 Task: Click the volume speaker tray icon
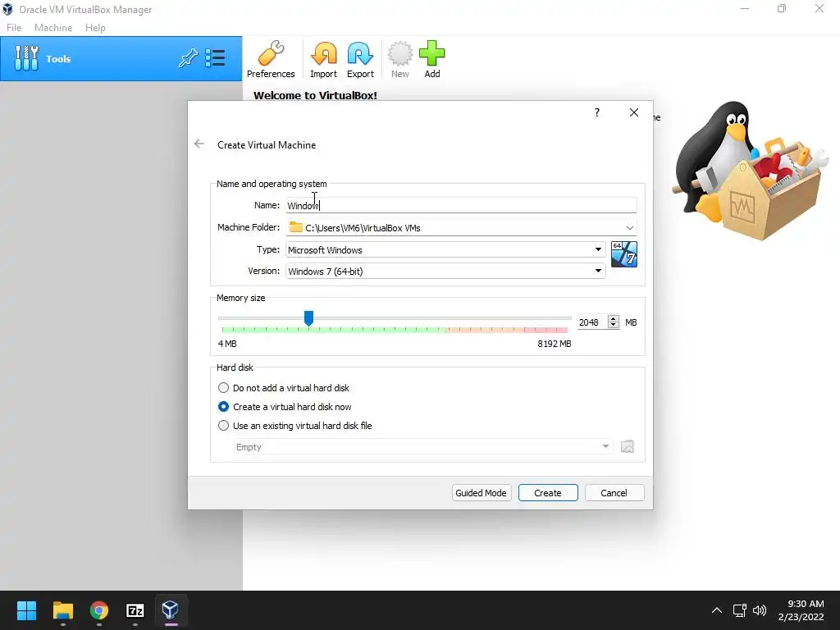[x=760, y=610]
